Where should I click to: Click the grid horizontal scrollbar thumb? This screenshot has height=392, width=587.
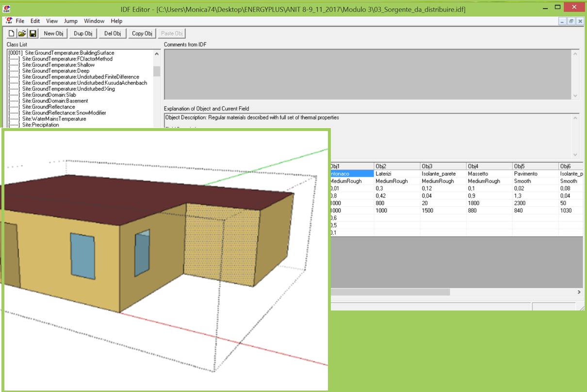pos(390,293)
